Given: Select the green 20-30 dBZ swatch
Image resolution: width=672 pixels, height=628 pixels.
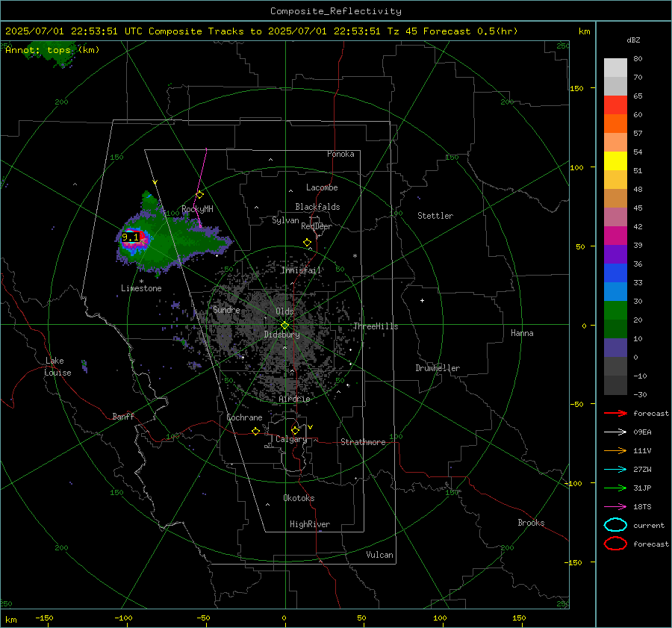Looking at the screenshot, I should 615,311.
